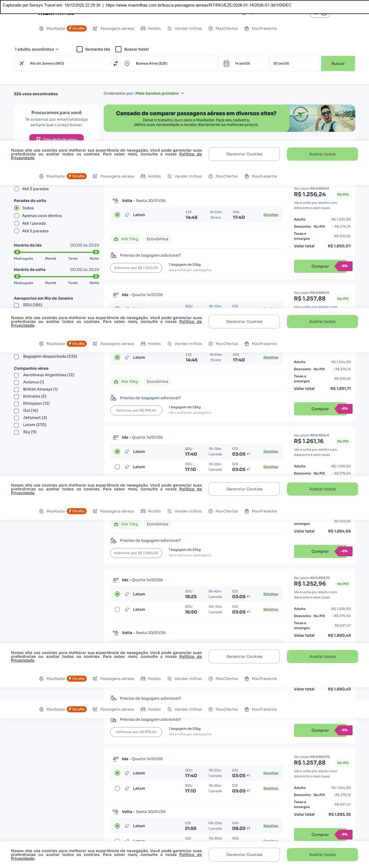Open the 1 adulto, econômica dropdown
Image resolution: width=369 pixels, height=868 pixels.
(37, 49)
